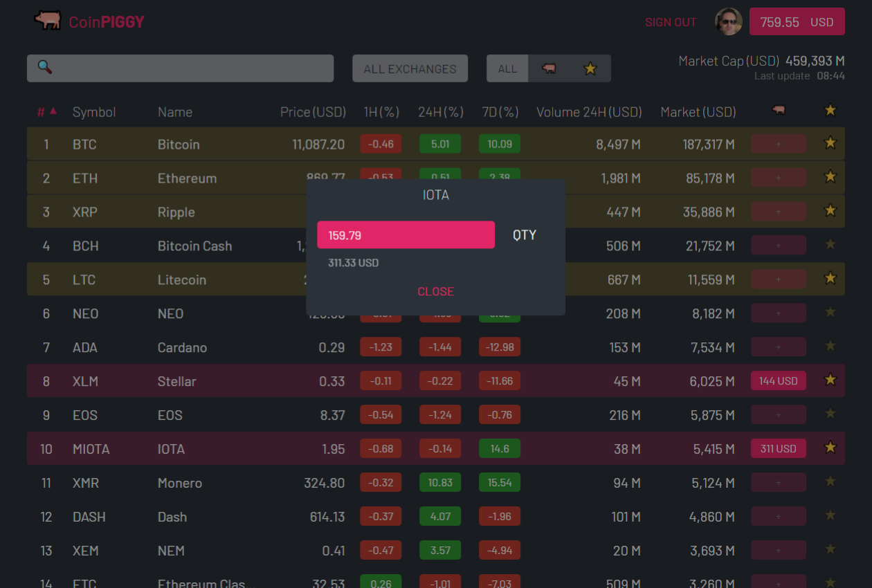
Task: Click the pig portfolio column header icon
Action: 778,111
